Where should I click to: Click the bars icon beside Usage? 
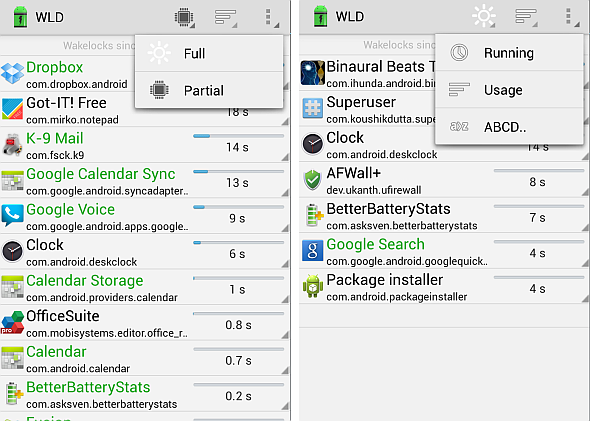459,90
